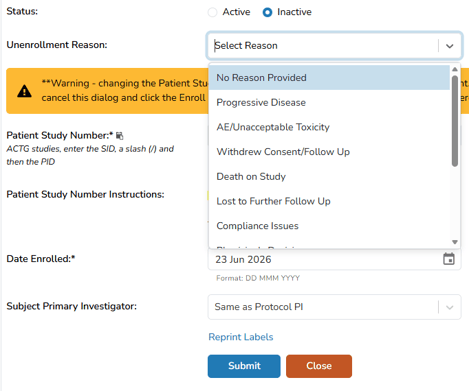Choose No Reason Provided option

click(x=329, y=78)
